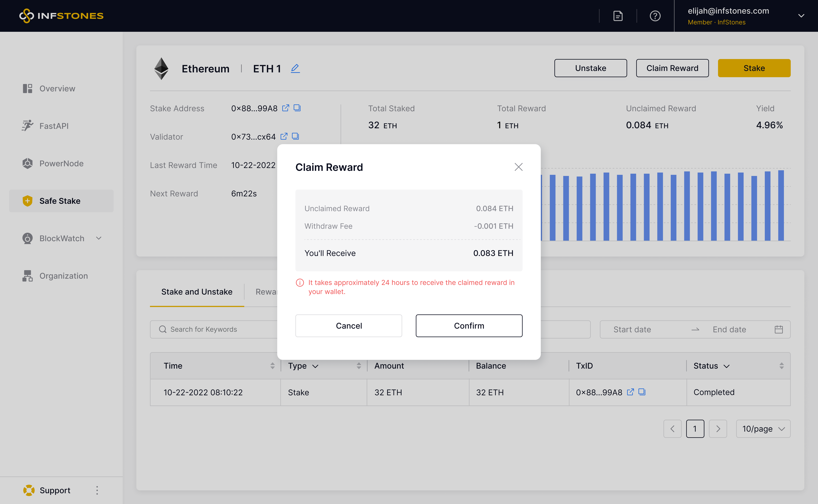Copy the TxID in the table row
818x504 pixels.
pyautogui.click(x=642, y=392)
